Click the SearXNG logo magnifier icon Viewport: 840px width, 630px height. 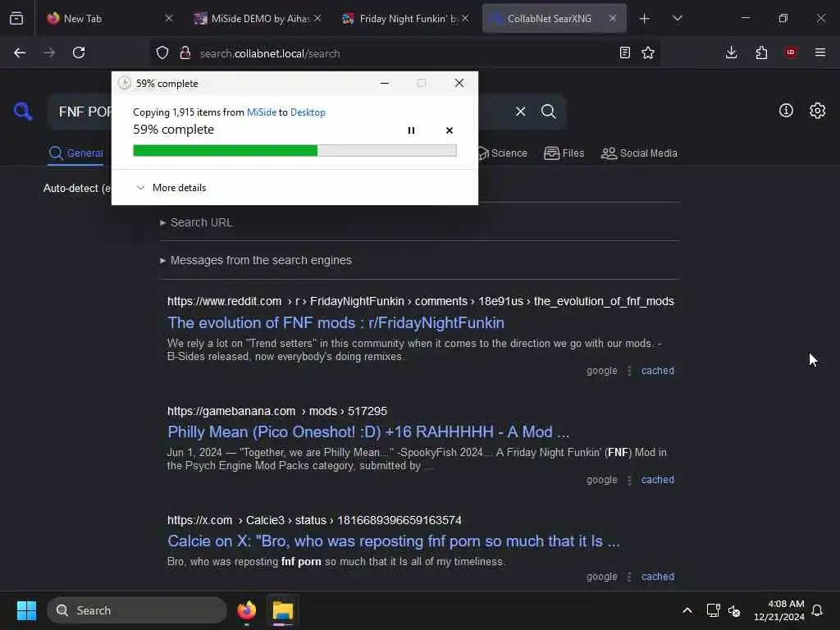pyautogui.click(x=22, y=112)
